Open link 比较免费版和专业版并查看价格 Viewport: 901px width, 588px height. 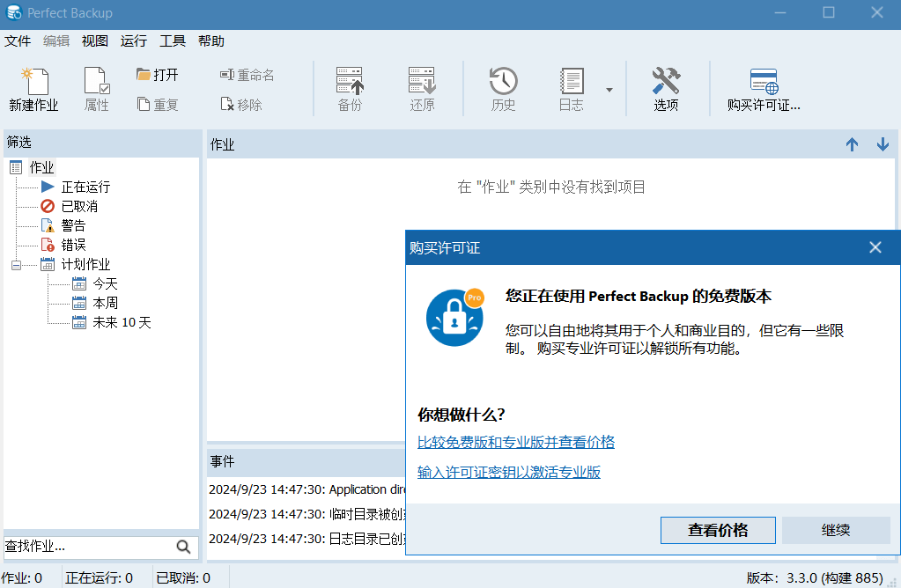click(516, 442)
